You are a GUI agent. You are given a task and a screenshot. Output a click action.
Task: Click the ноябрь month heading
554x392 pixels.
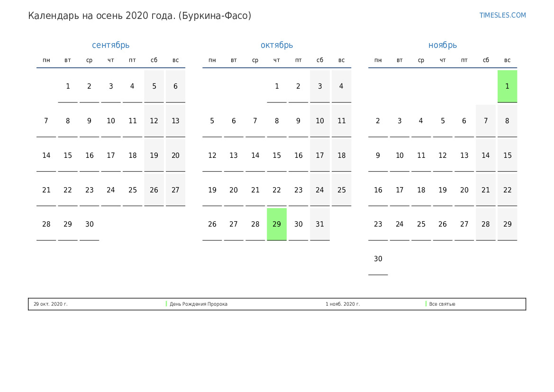click(443, 45)
